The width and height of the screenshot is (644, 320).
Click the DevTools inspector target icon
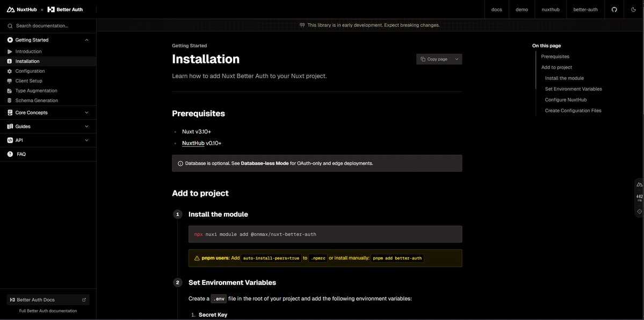pyautogui.click(x=640, y=211)
